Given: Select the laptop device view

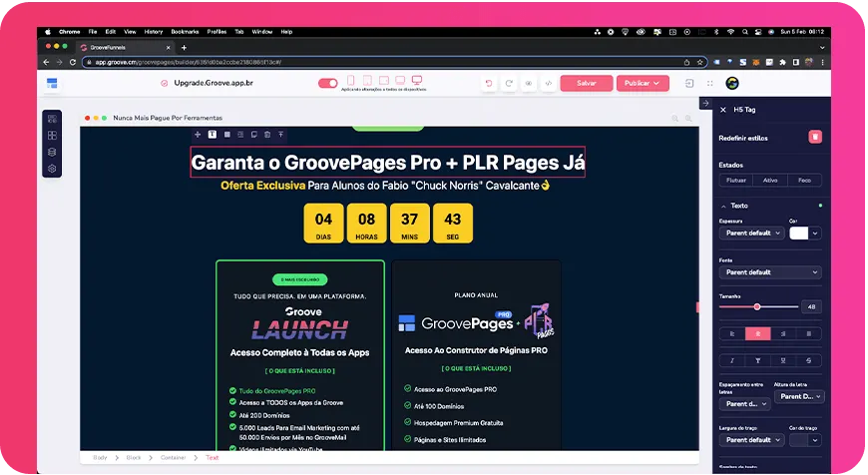Looking at the screenshot, I should coord(400,81).
